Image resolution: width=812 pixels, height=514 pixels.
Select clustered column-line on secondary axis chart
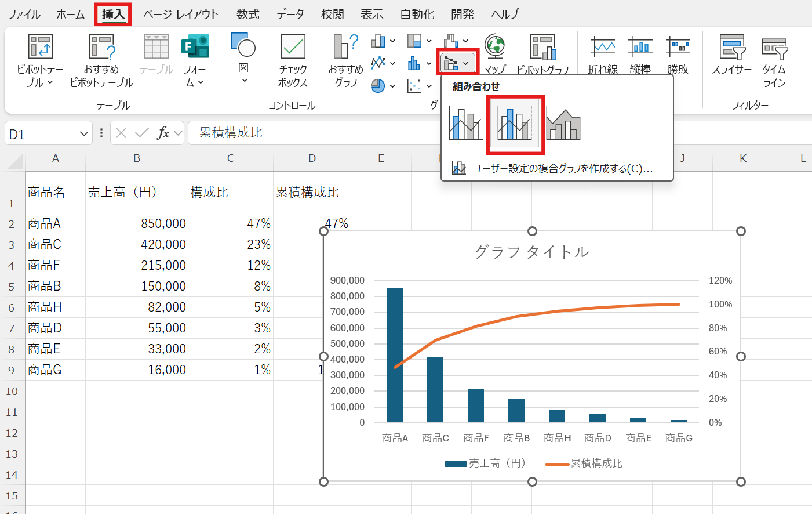(x=515, y=124)
